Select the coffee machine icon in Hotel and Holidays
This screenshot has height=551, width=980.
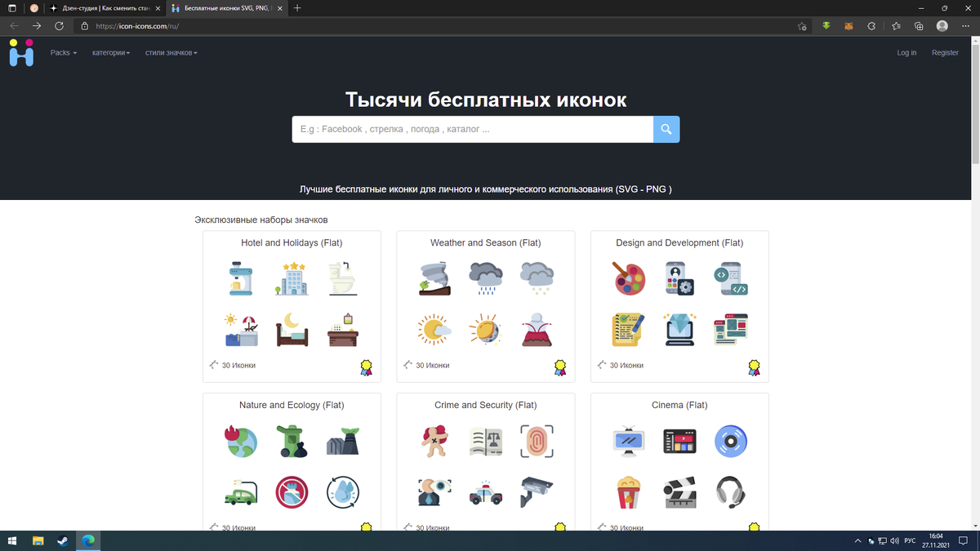click(x=240, y=278)
